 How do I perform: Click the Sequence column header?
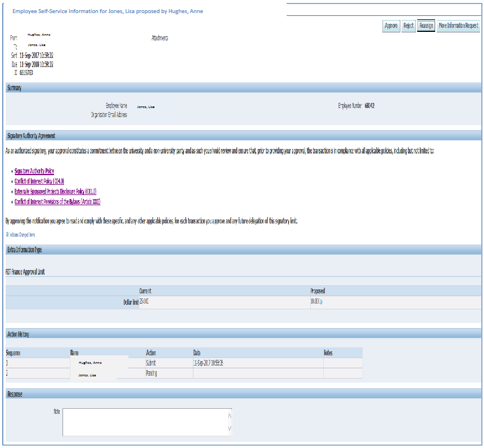13,353
